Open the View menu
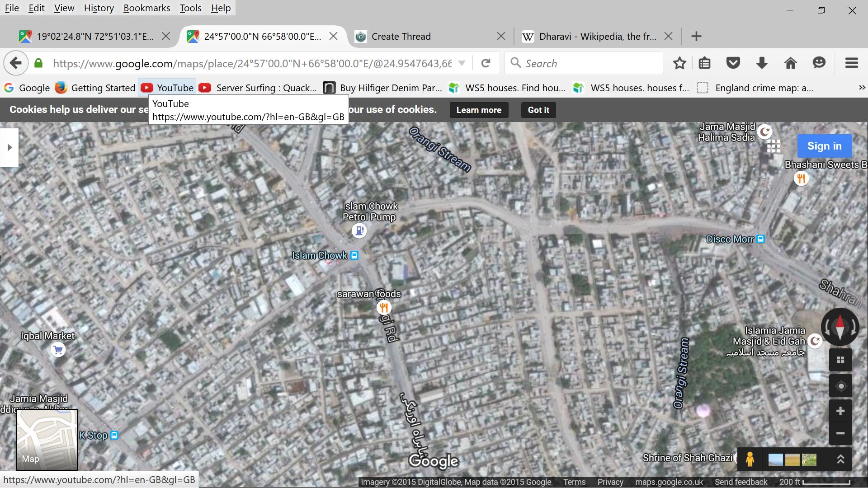The height and width of the screenshot is (488, 868). [64, 8]
